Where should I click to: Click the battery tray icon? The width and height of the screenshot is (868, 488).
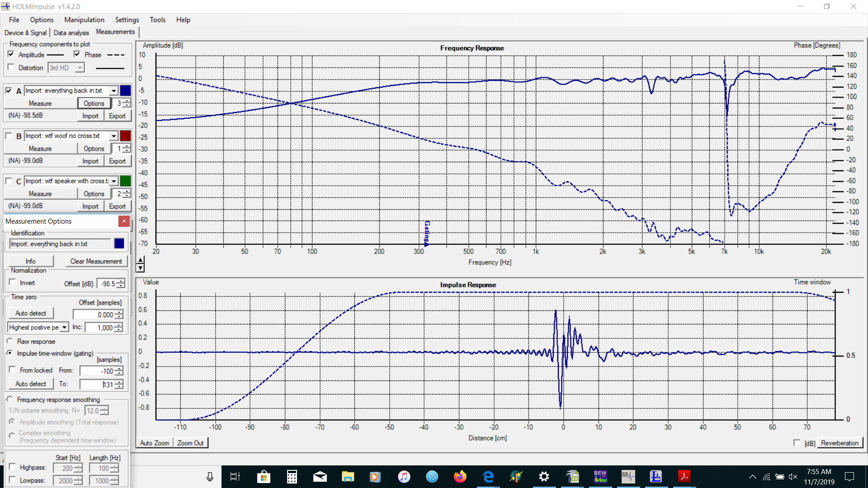[780, 477]
